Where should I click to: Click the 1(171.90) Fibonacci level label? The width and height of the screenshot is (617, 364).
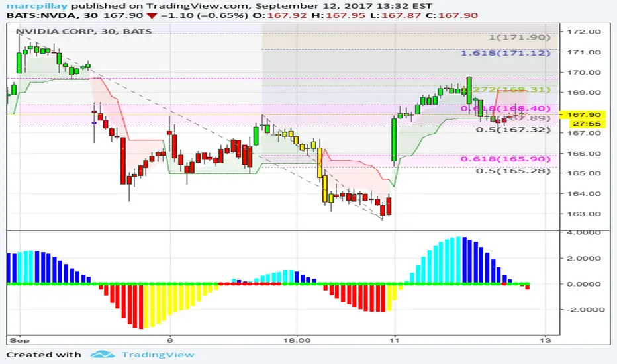pos(520,37)
